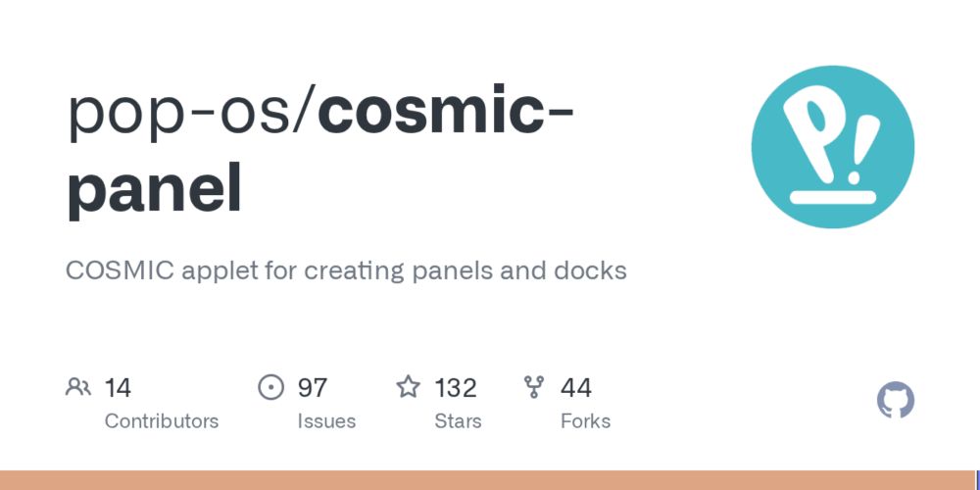Click the Pop!_OS circular logo
980x490 pixels.
(x=832, y=147)
